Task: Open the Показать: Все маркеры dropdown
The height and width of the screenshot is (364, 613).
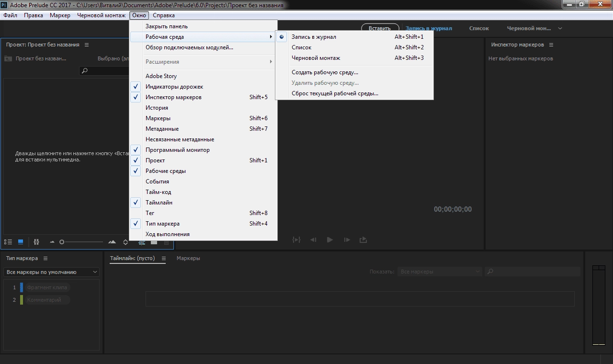Action: 439,272
